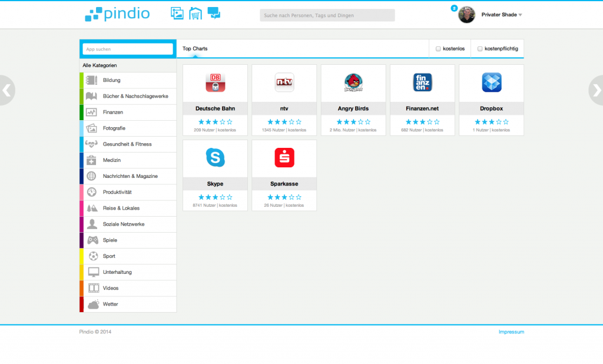Click the Reise & Lokales trees icon
The height and width of the screenshot is (364, 603).
pos(92,208)
